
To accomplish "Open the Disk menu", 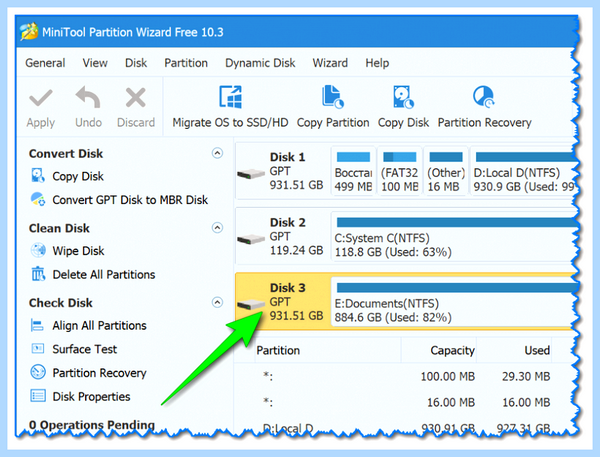I will click(x=136, y=63).
